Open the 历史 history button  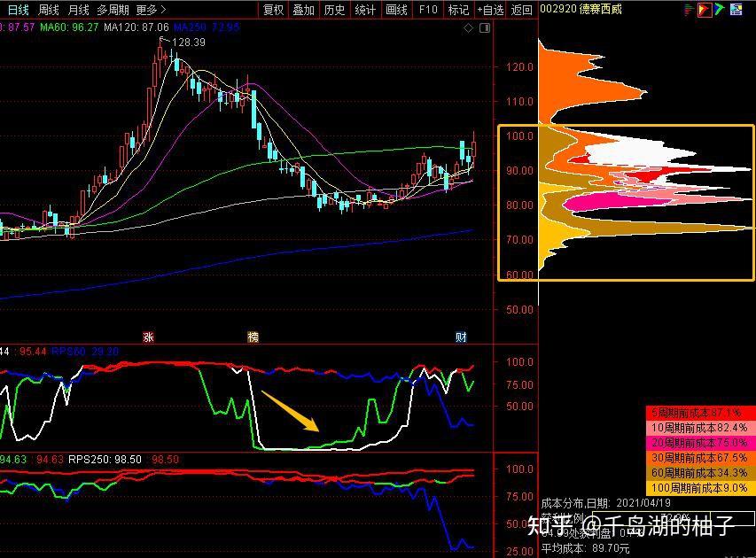point(335,10)
